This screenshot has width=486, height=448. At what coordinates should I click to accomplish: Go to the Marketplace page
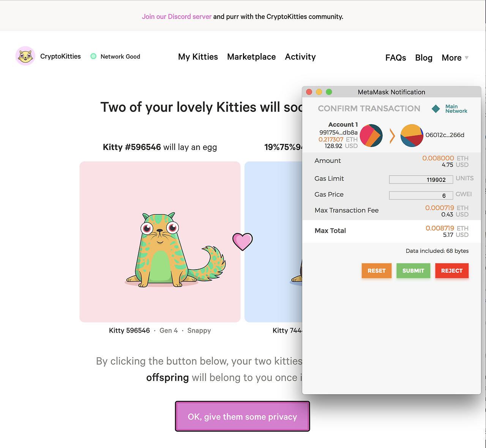tap(251, 57)
